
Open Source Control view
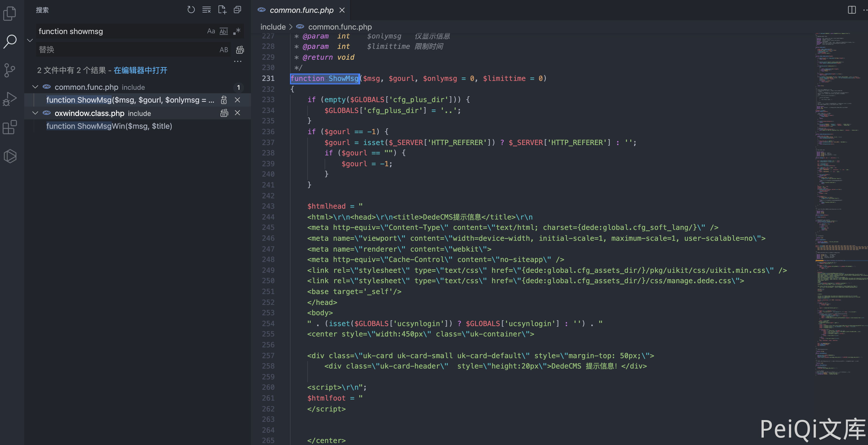pyautogui.click(x=10, y=70)
